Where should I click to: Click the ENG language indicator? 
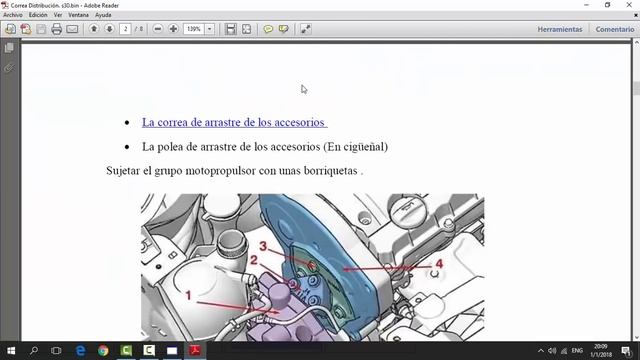[577, 351]
